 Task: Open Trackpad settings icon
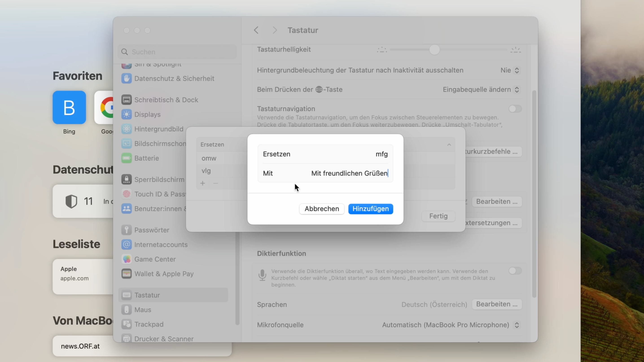click(126, 324)
